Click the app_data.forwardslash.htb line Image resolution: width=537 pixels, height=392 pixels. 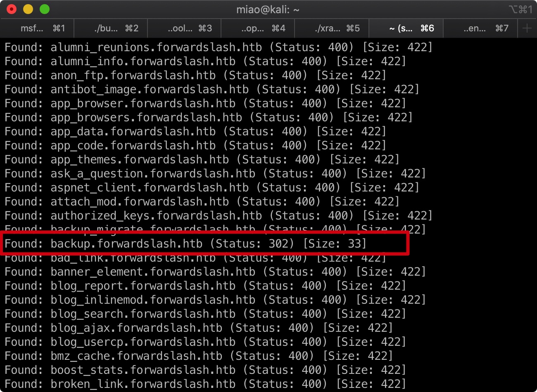pos(195,132)
